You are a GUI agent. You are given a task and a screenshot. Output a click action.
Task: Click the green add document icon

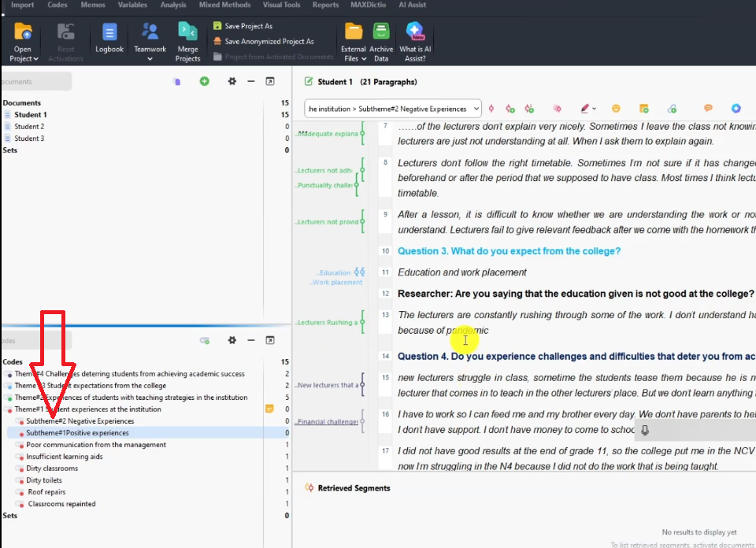point(205,81)
